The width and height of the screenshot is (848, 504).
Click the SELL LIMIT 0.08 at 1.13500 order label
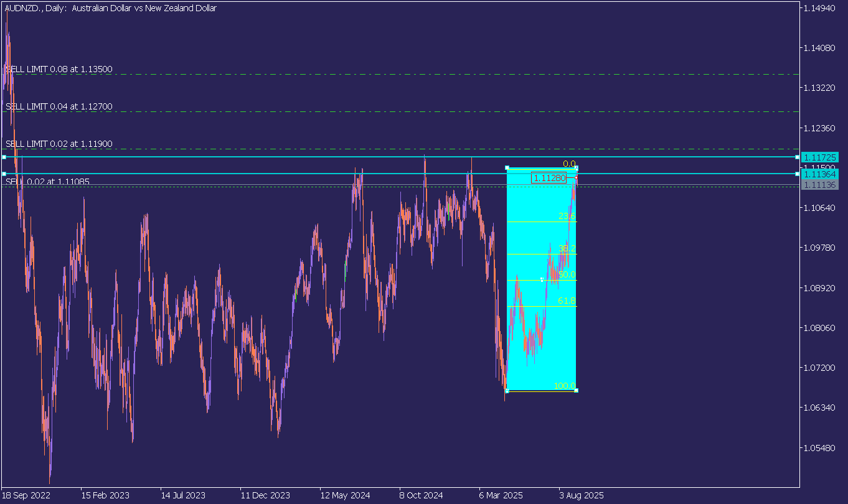(x=59, y=69)
